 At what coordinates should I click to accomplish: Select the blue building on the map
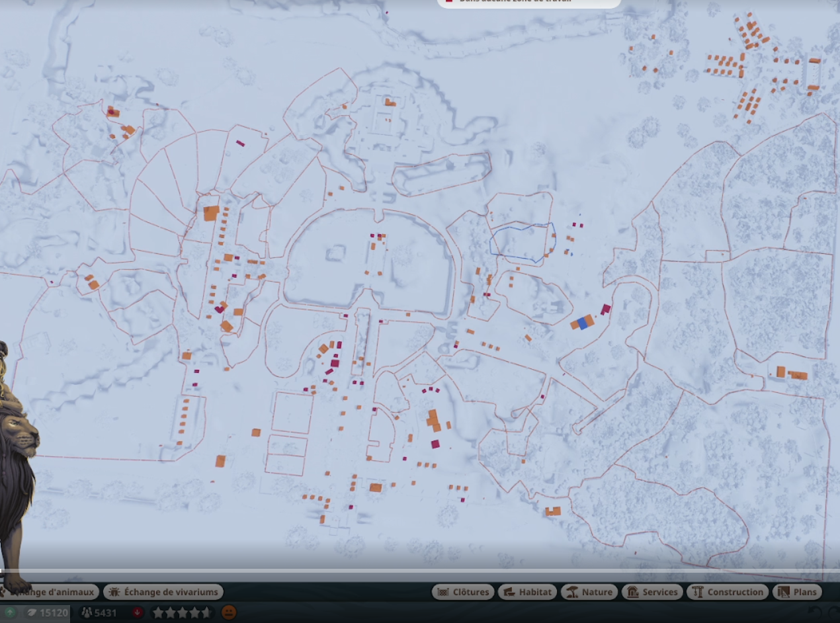pyautogui.click(x=583, y=323)
